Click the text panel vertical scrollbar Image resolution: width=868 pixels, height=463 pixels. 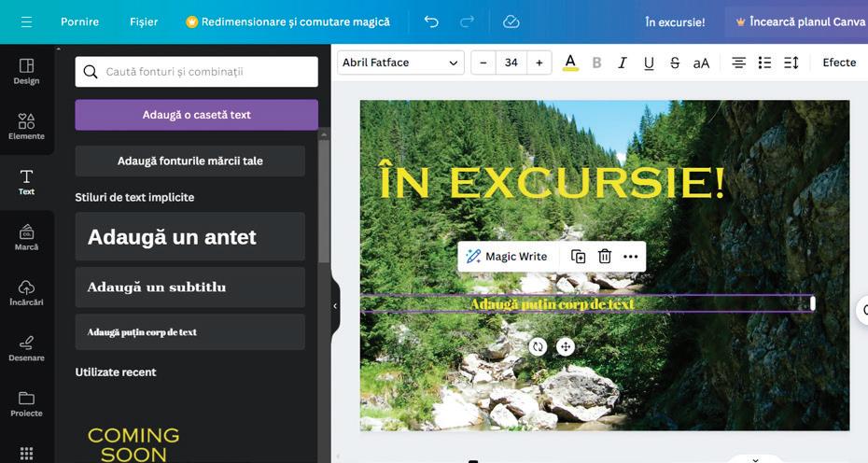click(324, 200)
